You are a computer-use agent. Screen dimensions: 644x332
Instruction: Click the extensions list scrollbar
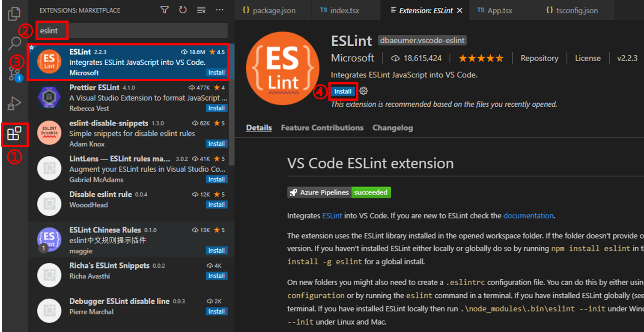point(232,105)
